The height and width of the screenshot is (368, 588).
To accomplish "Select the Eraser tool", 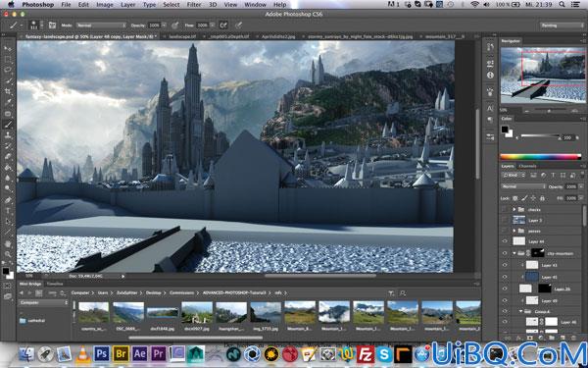I will pos(8,157).
